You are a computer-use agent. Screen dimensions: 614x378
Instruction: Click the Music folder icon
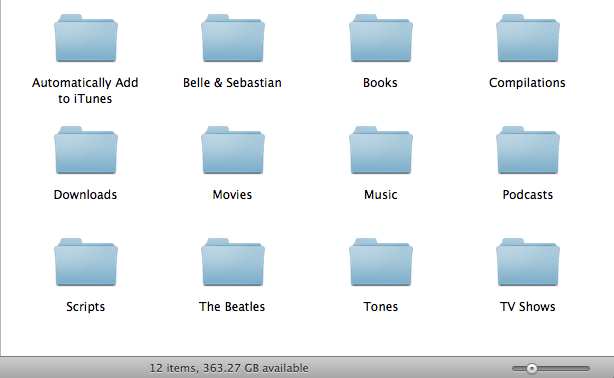381,150
